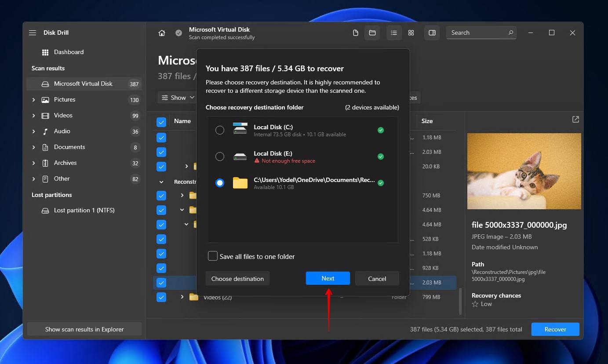Screen dimensions: 608x364
Task: Expand the Videos category in sidebar
Action: click(x=33, y=116)
